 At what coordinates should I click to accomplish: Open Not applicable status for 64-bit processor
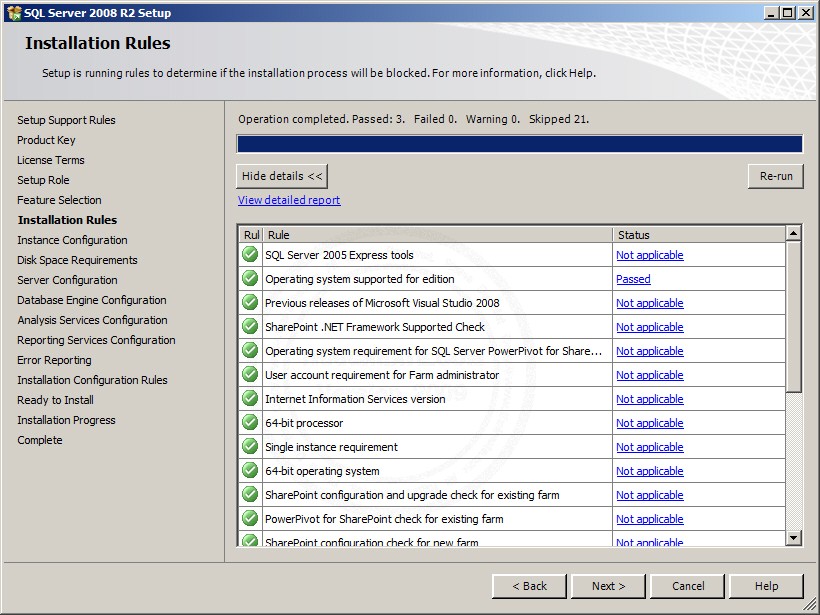tap(650, 424)
